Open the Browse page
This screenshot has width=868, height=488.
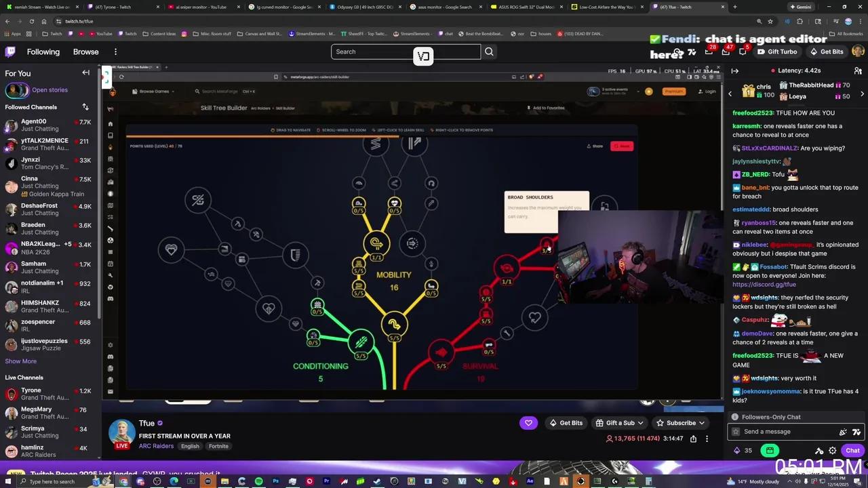click(x=85, y=52)
